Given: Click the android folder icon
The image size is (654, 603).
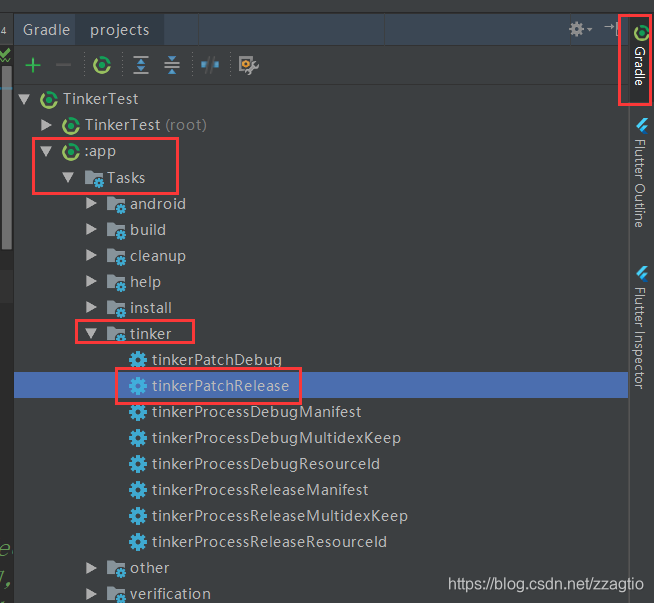Looking at the screenshot, I should 116,205.
